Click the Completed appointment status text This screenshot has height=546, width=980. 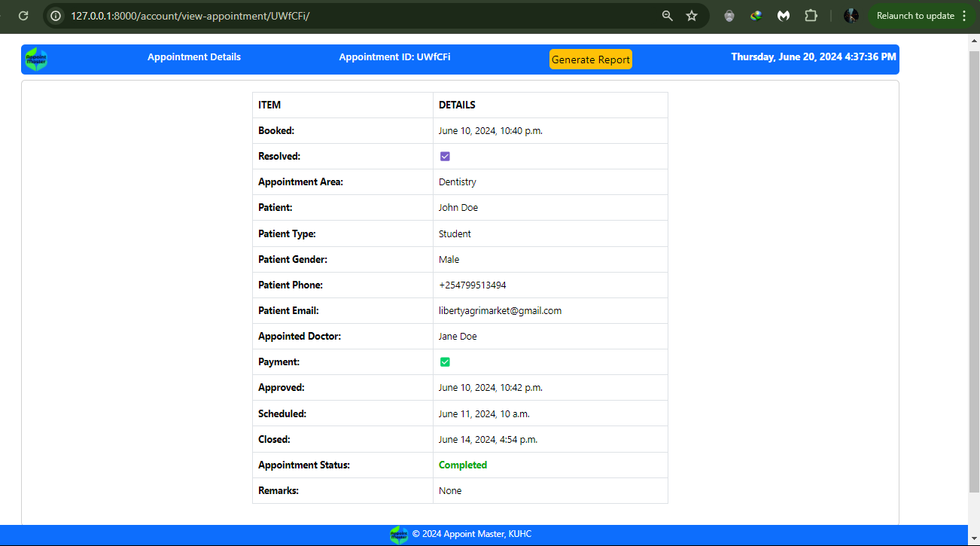click(x=463, y=465)
